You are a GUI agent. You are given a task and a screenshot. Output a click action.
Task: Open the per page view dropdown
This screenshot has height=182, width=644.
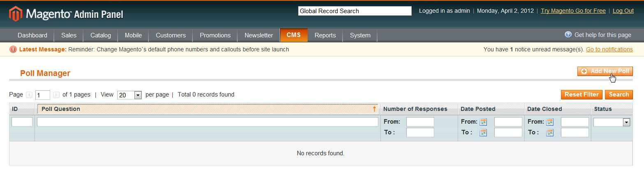coord(130,95)
